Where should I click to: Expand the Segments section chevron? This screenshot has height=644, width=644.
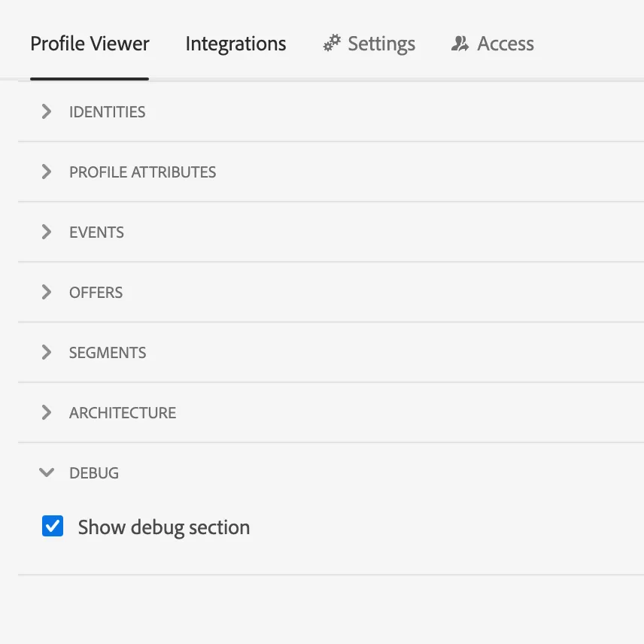pyautogui.click(x=47, y=352)
